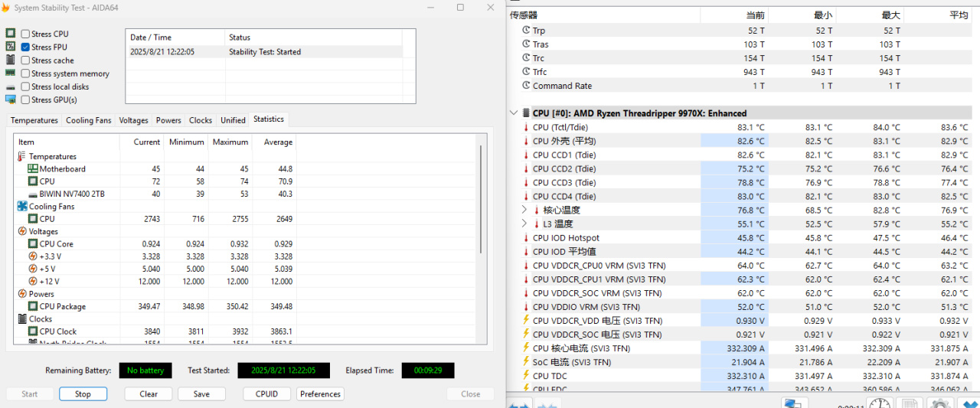This screenshot has width=980, height=408.
Task: Enable the Stress CPU checkbox
Action: pyautogui.click(x=25, y=34)
